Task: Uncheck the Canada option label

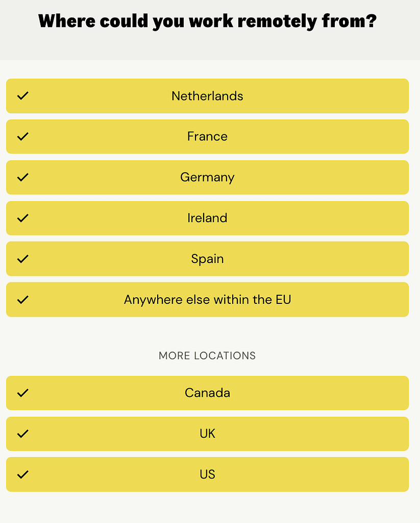Action: click(x=207, y=393)
